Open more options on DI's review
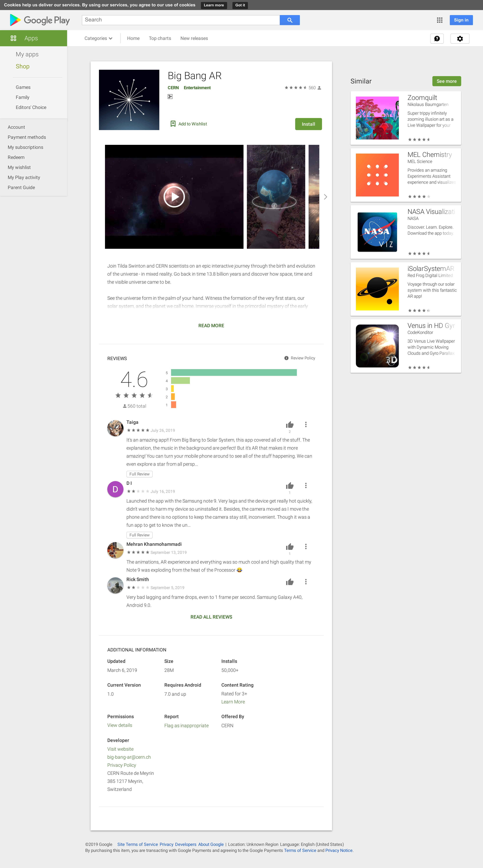This screenshot has width=483, height=868. click(306, 486)
